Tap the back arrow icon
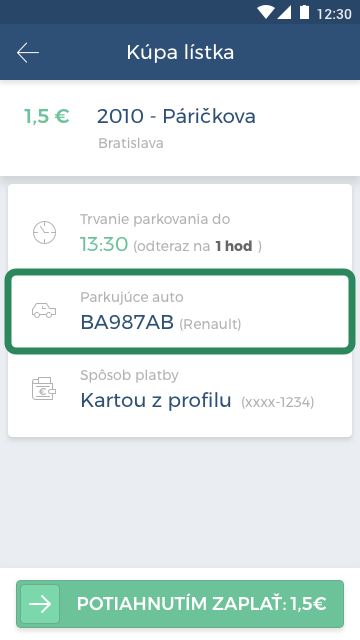Image resolution: width=360 pixels, height=640 pixels. (x=28, y=53)
